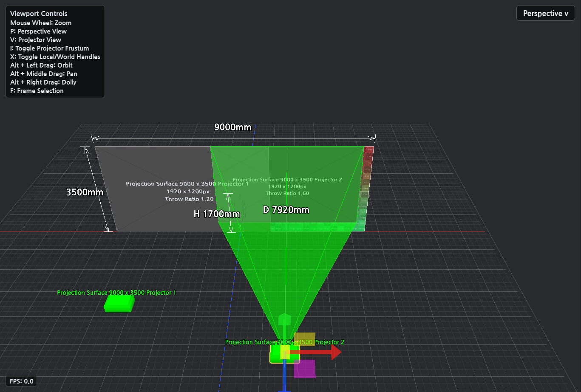Image resolution: width=581 pixels, height=392 pixels.
Task: Click the D 7920mm distance label
Action: 286,209
